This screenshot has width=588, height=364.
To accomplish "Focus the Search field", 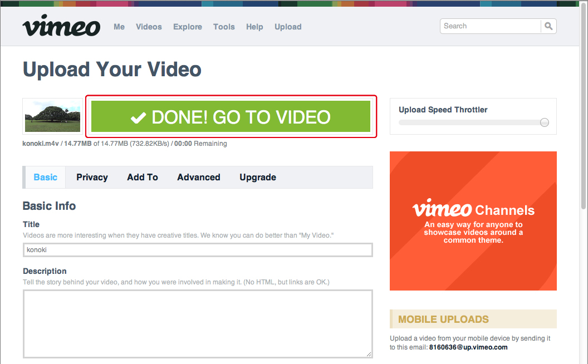I will click(491, 26).
